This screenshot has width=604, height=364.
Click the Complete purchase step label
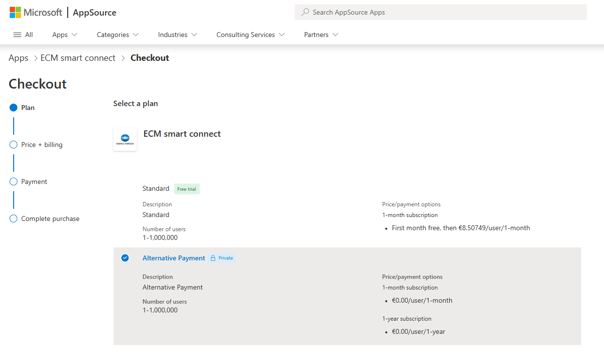(50, 218)
